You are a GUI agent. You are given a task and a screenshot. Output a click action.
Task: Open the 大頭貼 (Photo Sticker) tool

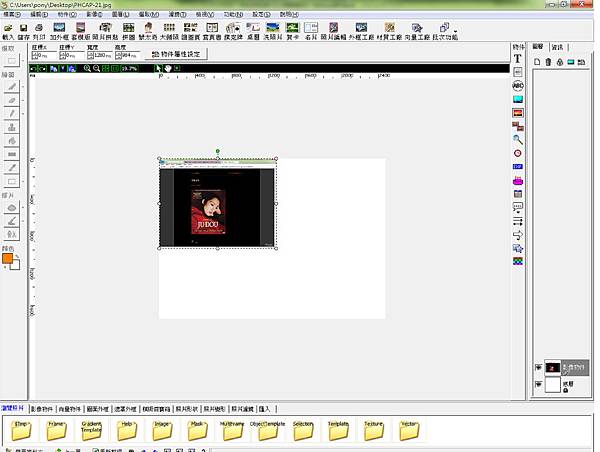tap(169, 31)
